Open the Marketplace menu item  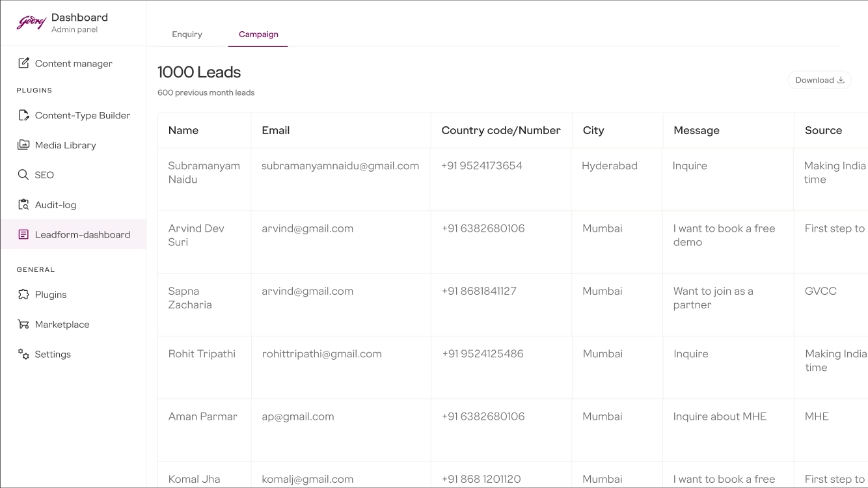pos(62,325)
